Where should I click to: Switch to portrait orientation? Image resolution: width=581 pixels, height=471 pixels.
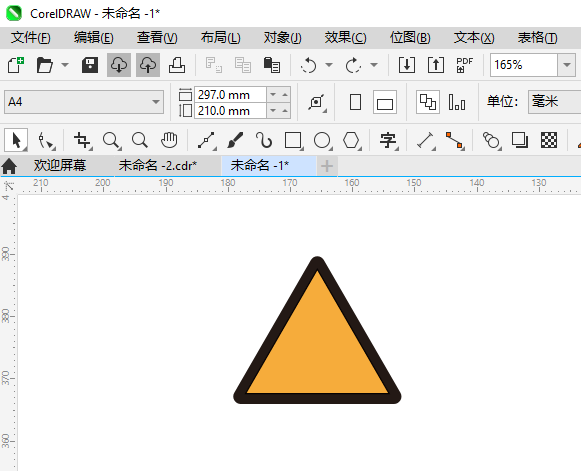(355, 102)
